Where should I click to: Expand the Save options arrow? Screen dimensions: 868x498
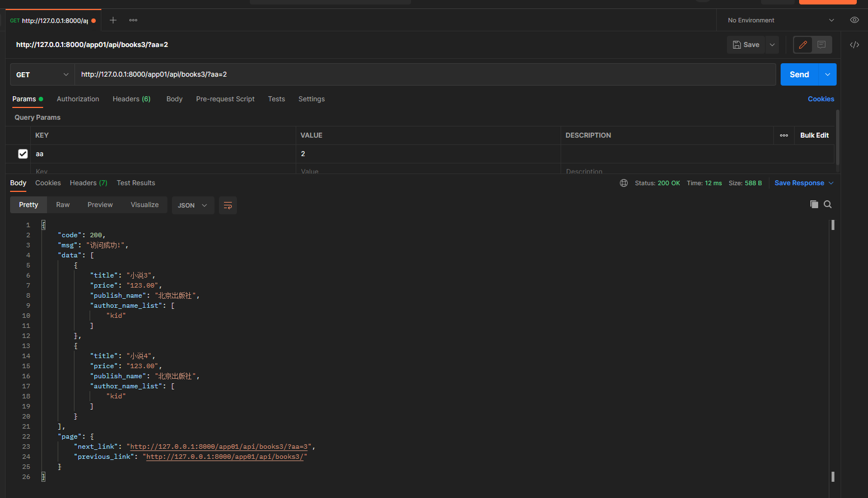pos(772,45)
